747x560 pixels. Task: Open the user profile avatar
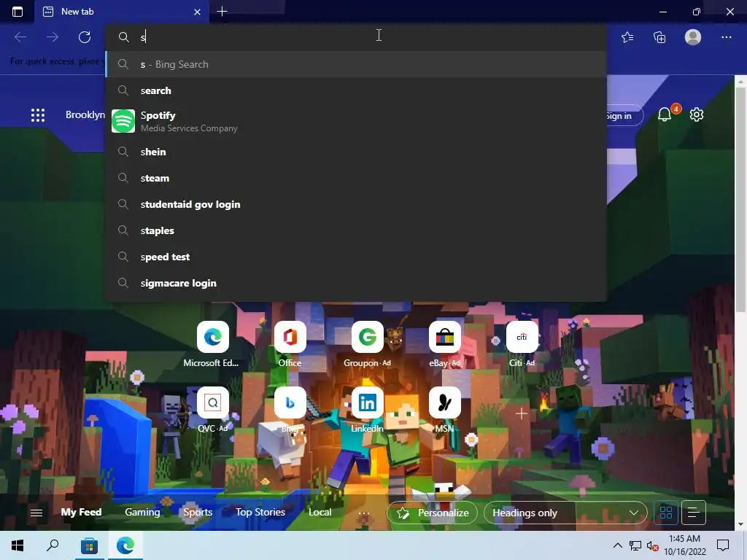[x=693, y=37]
